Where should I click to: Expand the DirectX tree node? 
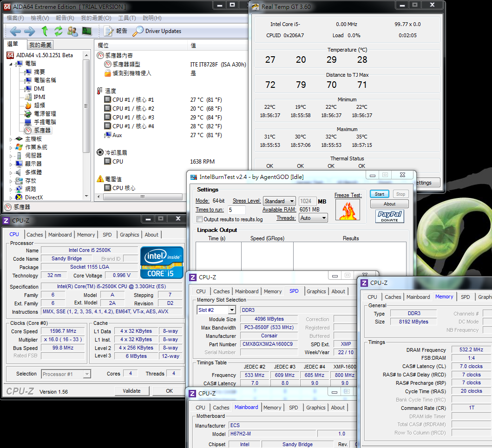(x=12, y=198)
